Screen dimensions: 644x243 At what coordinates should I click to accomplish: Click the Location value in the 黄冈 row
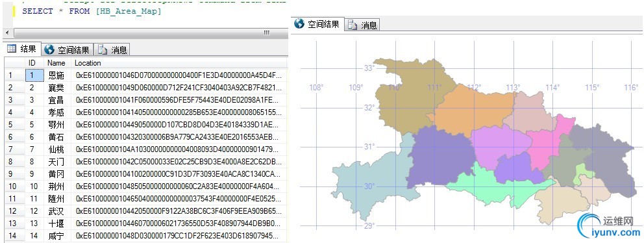179,174
